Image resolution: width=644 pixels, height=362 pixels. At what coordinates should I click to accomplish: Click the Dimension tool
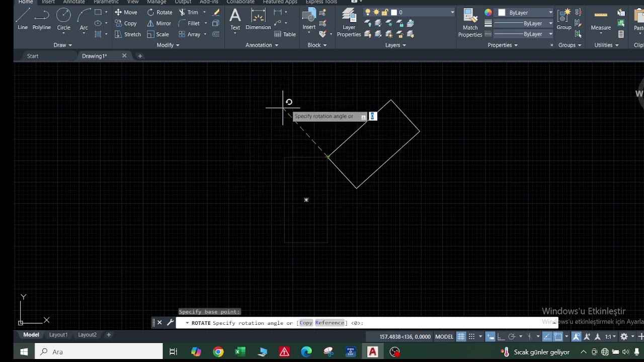tap(258, 19)
